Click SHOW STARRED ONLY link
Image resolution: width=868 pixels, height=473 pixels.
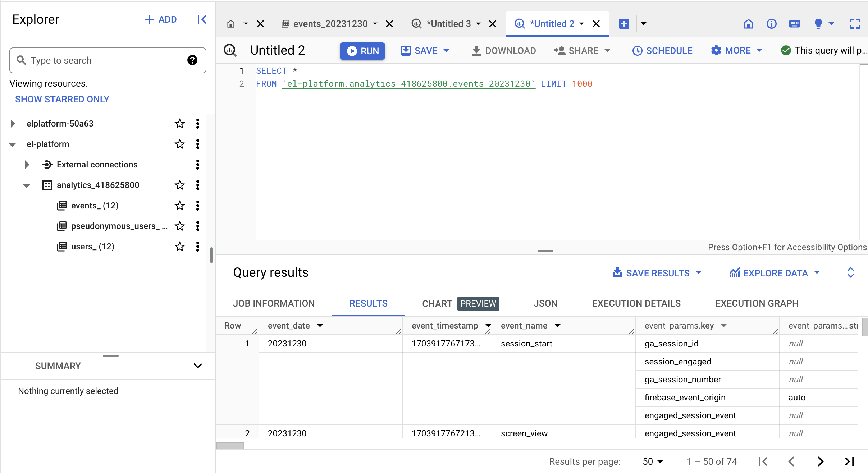pyautogui.click(x=62, y=99)
